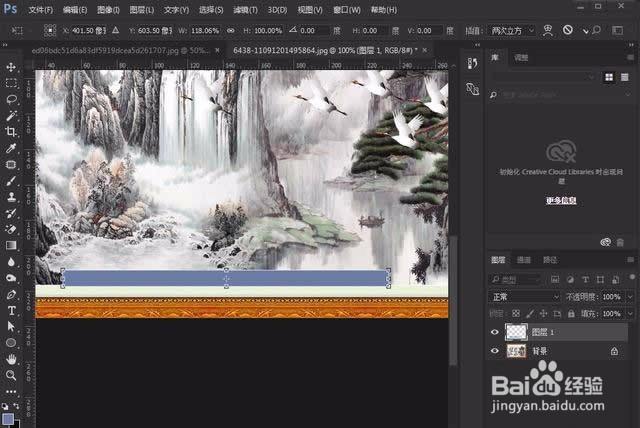The image size is (640, 428).
Task: Click the 更多信息 link
Action: 561,200
